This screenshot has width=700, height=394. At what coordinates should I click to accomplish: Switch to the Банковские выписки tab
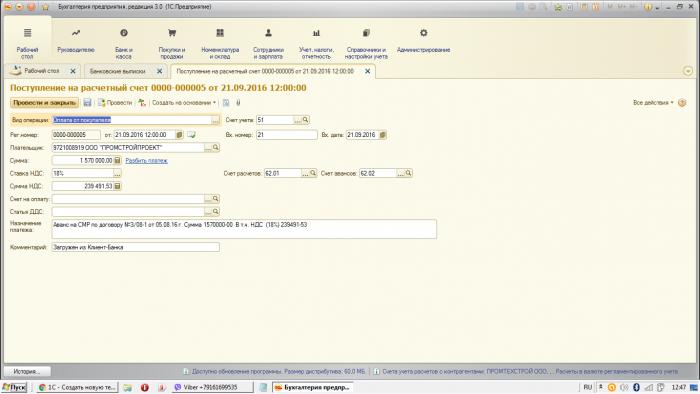click(118, 71)
